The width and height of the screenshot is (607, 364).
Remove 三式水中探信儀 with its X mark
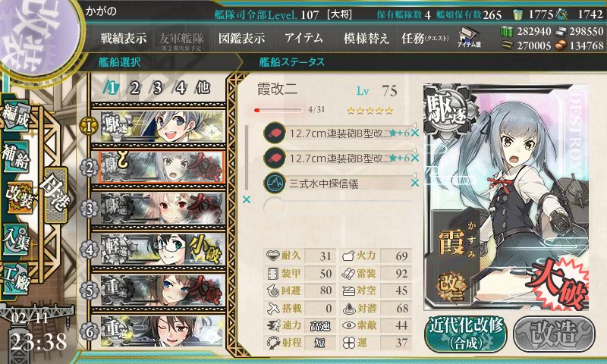tap(414, 183)
